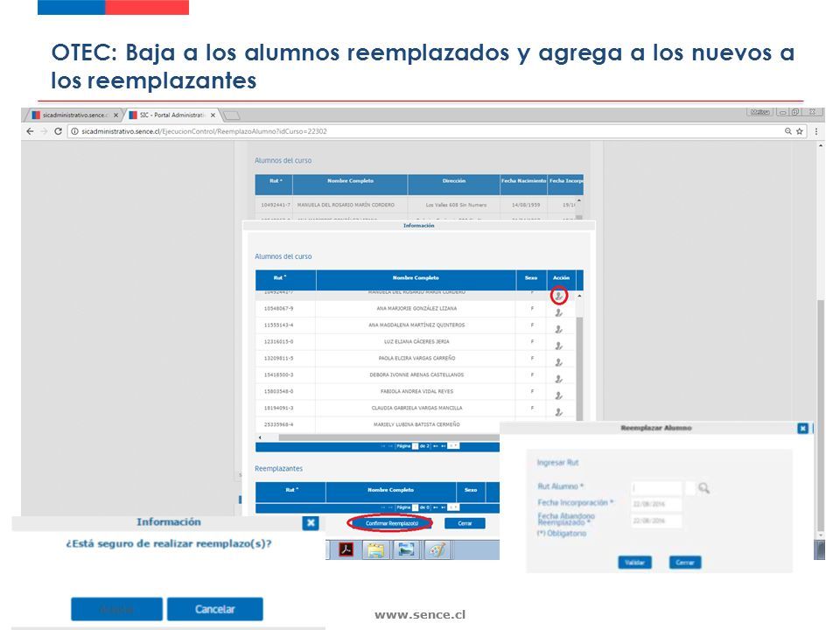Click Cerrar in the Reemplazar Alumno dialog
This screenshot has width=840, height=630.
coord(685,563)
